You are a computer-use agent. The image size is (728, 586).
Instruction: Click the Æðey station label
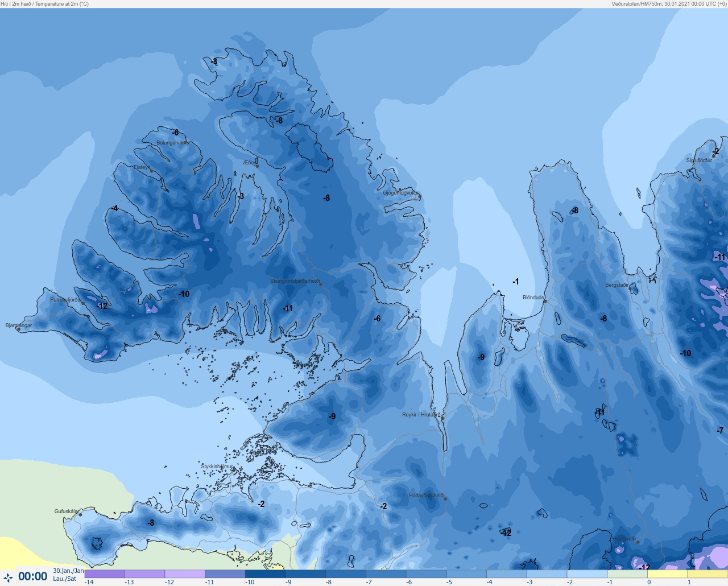pos(249,163)
